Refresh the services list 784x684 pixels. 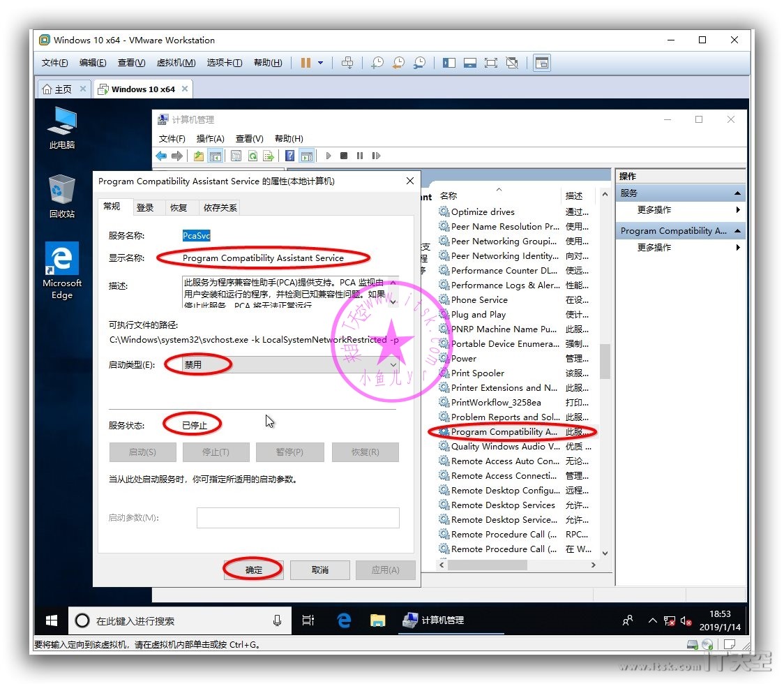252,156
